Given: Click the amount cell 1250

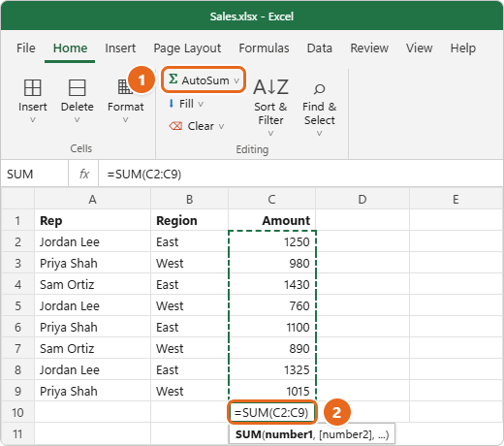Looking at the screenshot, I should click(271, 241).
